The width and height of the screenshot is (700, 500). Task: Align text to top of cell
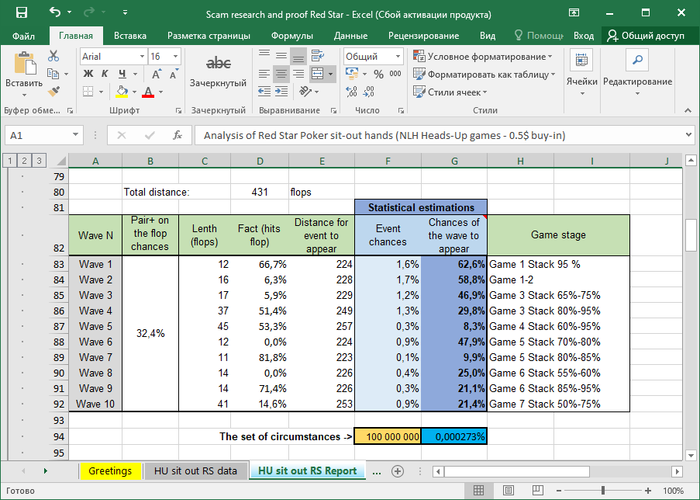click(x=264, y=56)
